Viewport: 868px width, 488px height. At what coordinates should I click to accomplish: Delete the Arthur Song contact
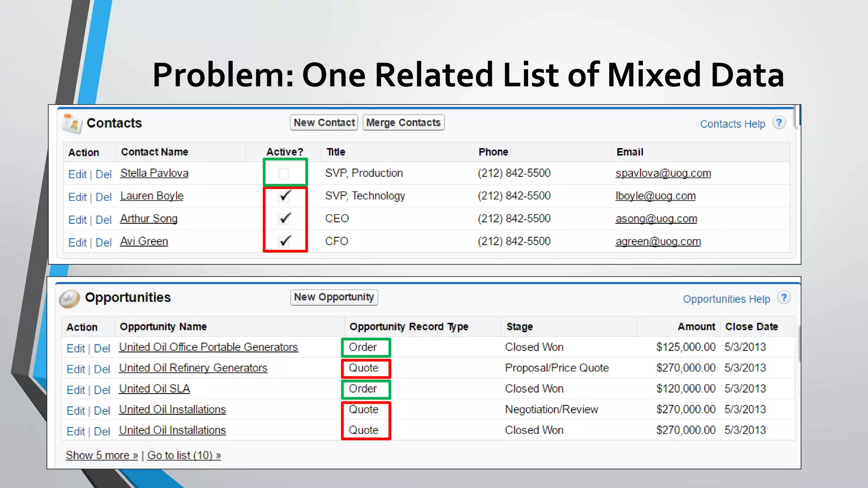pos(103,220)
